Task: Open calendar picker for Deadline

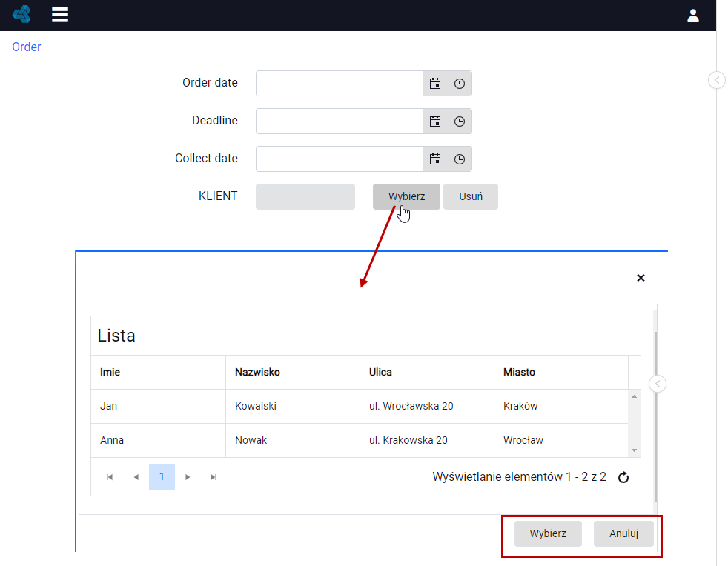Action: tap(435, 121)
